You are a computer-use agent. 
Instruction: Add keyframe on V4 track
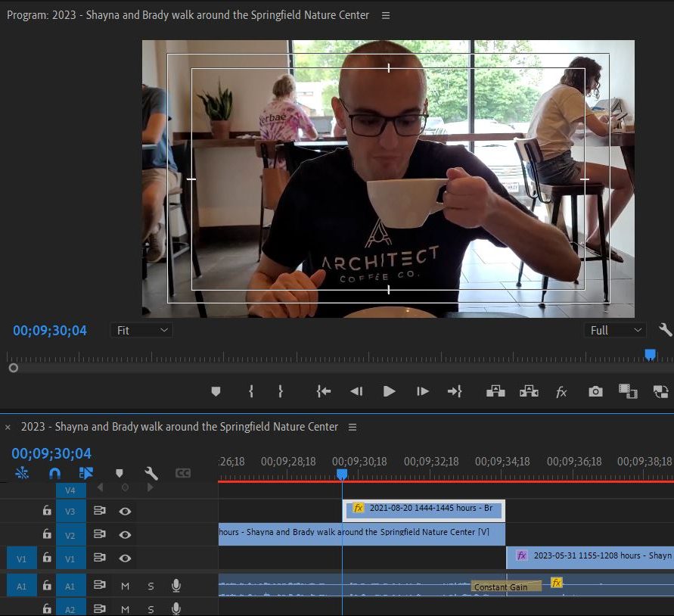(125, 487)
